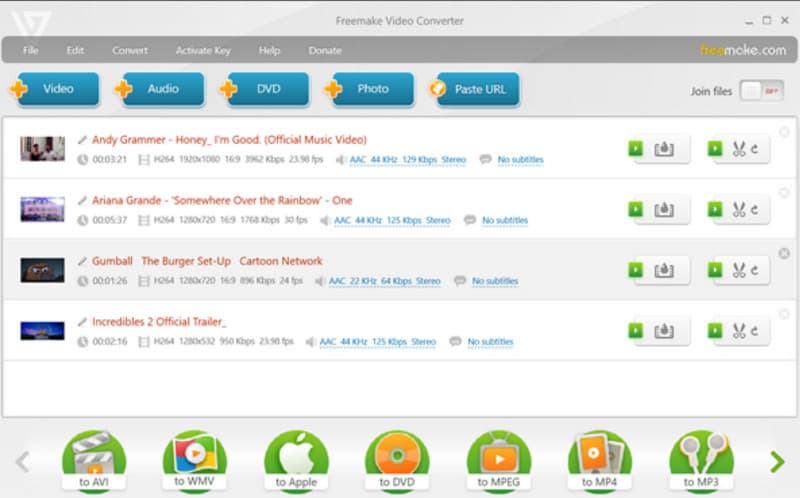Image resolution: width=800 pixels, height=498 pixels.
Task: Remove the Gumball video from list
Action: 784,254
